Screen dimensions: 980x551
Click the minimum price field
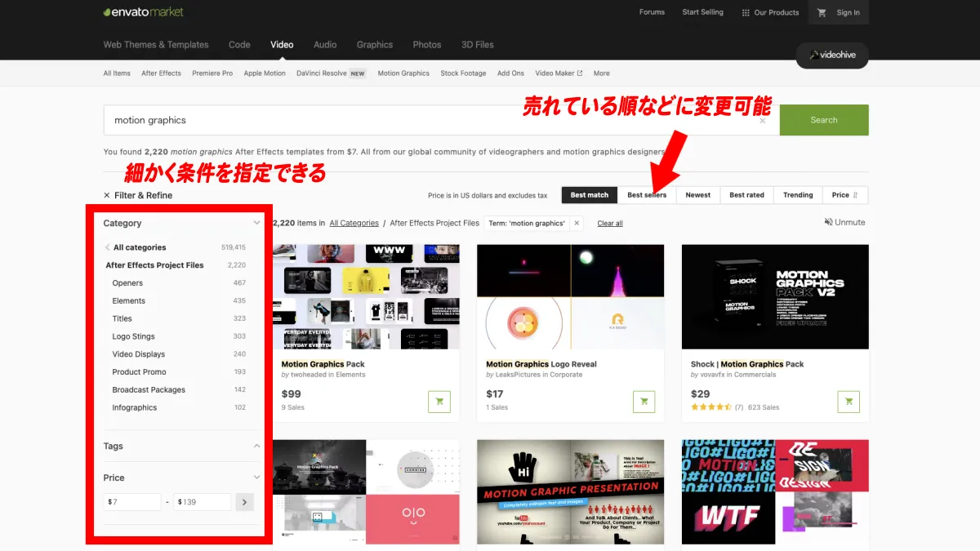131,502
